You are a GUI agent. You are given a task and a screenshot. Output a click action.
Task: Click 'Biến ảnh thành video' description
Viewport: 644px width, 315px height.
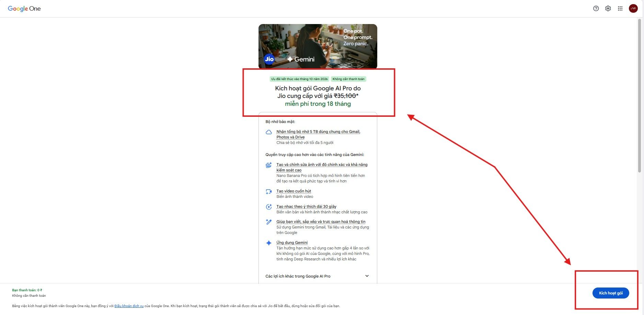coord(295,196)
